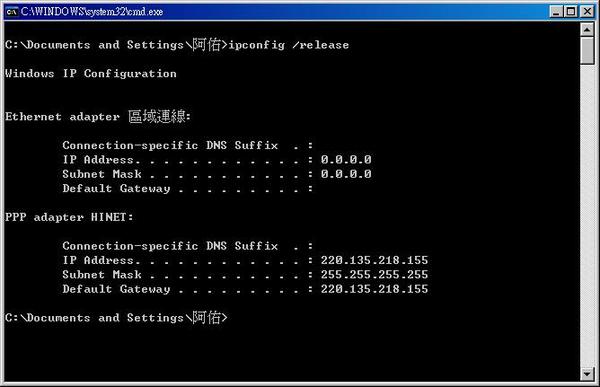Image resolution: width=600 pixels, height=387 pixels.
Task: Minimize the command prompt window
Action: pyautogui.click(x=556, y=11)
